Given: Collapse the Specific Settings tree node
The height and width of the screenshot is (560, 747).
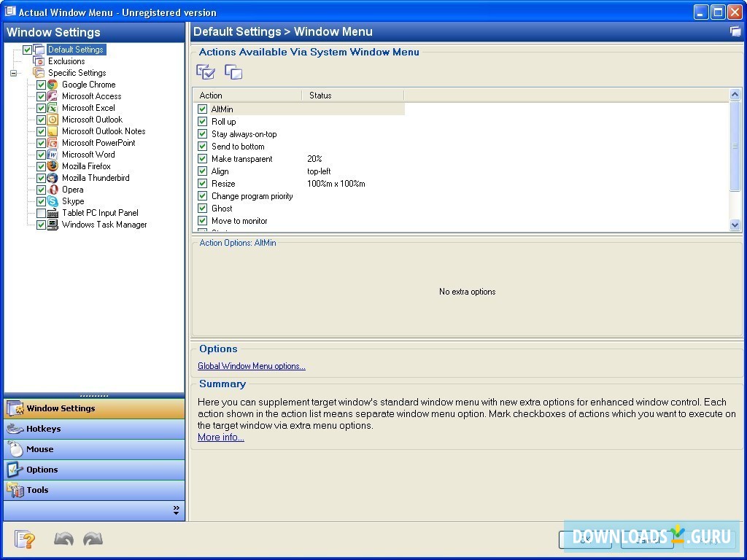Looking at the screenshot, I should tap(13, 73).
